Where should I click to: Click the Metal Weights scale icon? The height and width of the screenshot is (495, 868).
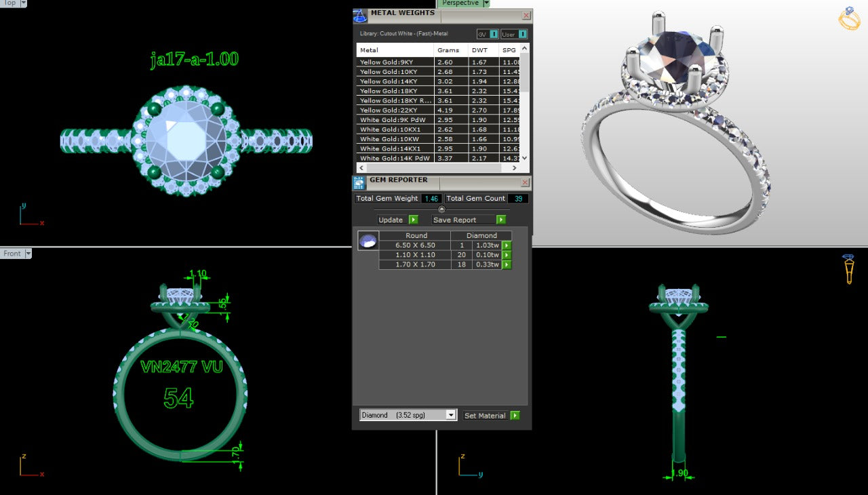pos(360,16)
